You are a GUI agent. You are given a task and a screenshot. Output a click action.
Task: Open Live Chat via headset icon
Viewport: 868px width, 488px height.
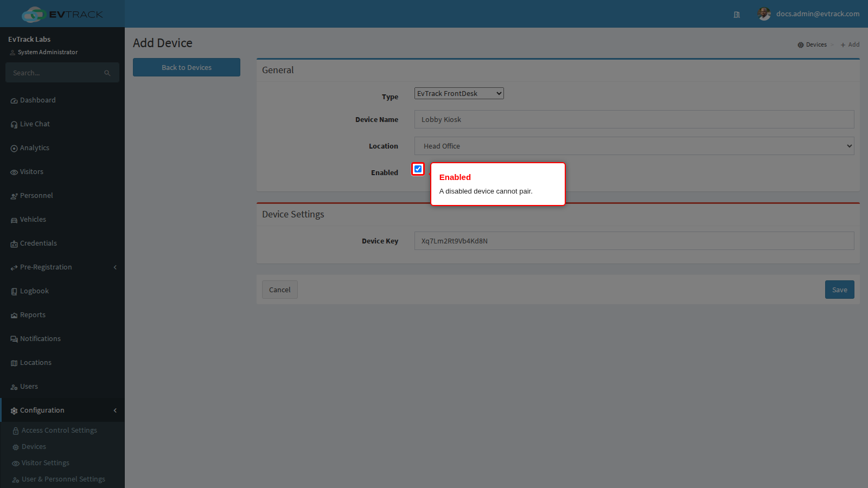point(14,125)
